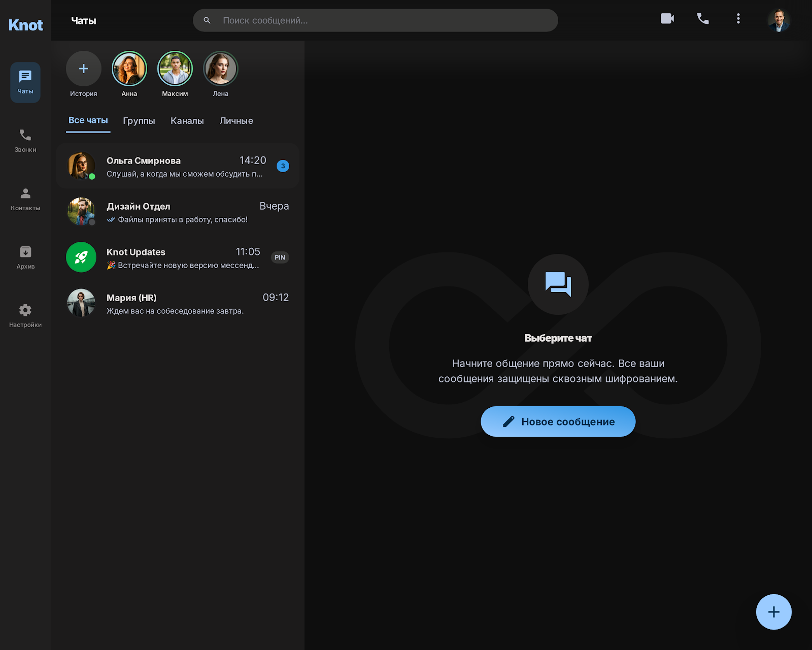Click the phone call icon in header
Screen dimensions: 812x650
[x=703, y=19]
